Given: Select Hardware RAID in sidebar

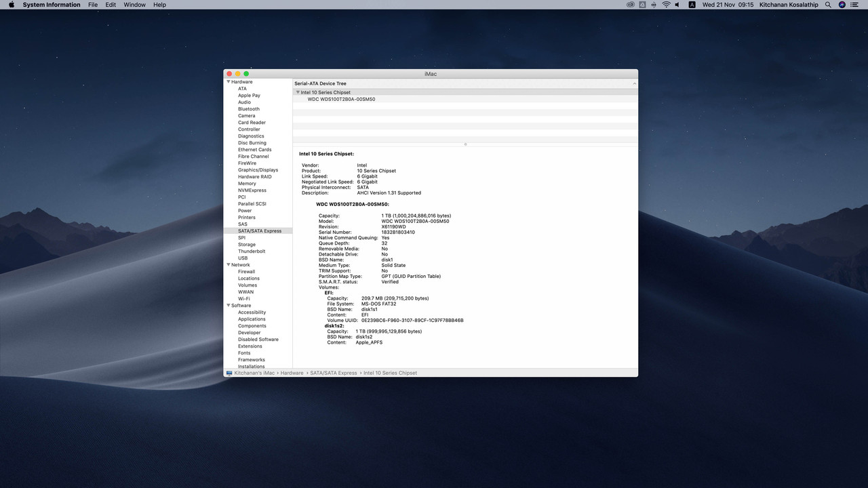Looking at the screenshot, I should (x=254, y=177).
